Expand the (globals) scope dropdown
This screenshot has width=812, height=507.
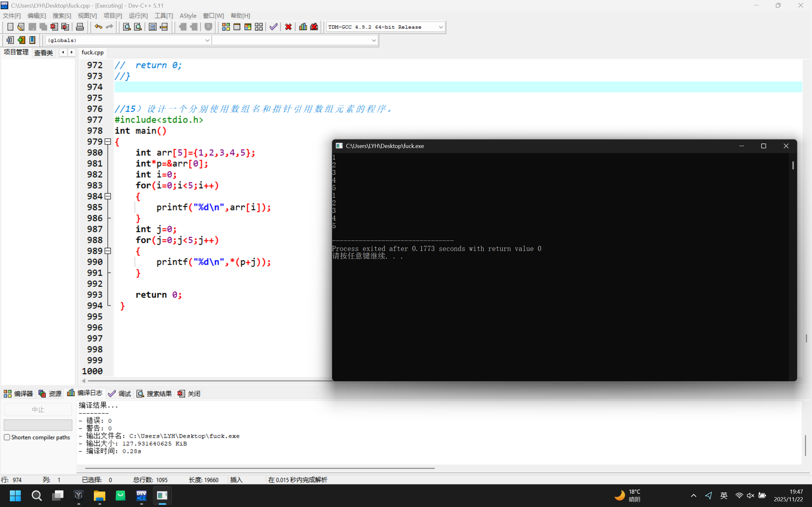point(207,41)
